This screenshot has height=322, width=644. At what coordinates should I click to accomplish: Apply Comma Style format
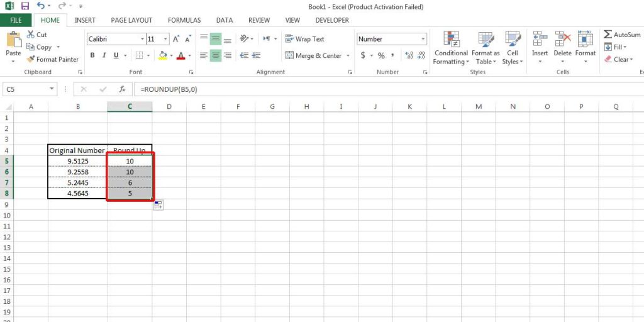pos(392,55)
